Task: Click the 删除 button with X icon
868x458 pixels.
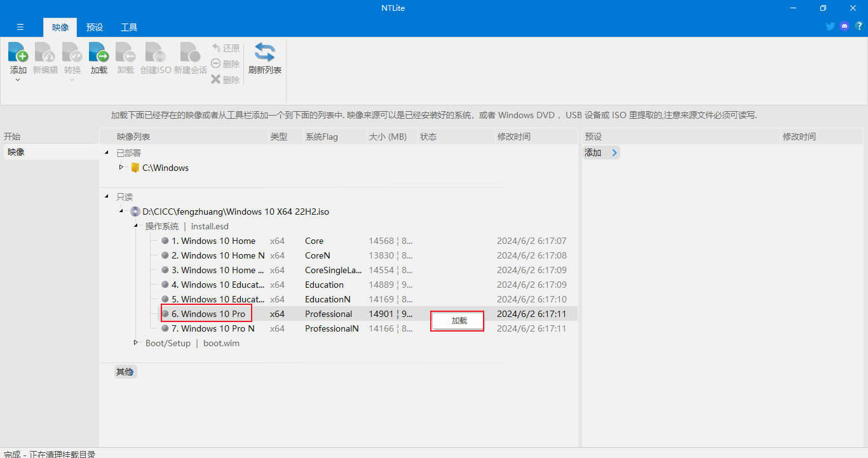Action: pos(226,79)
